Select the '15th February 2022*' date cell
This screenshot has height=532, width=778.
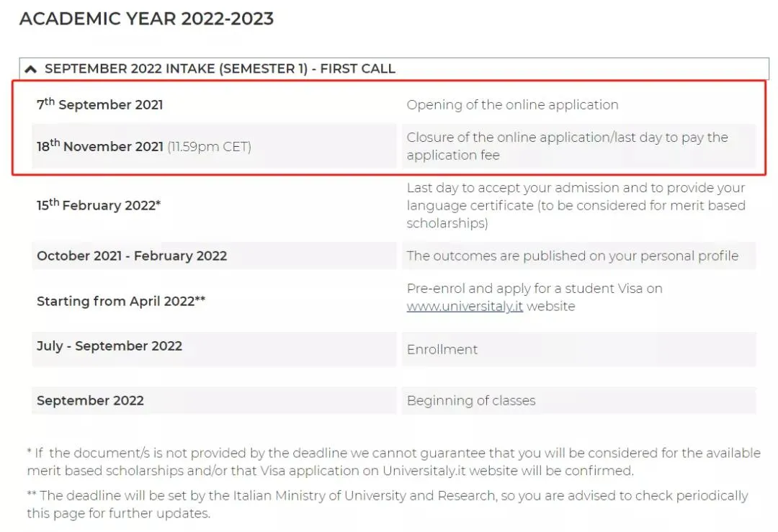click(99, 205)
